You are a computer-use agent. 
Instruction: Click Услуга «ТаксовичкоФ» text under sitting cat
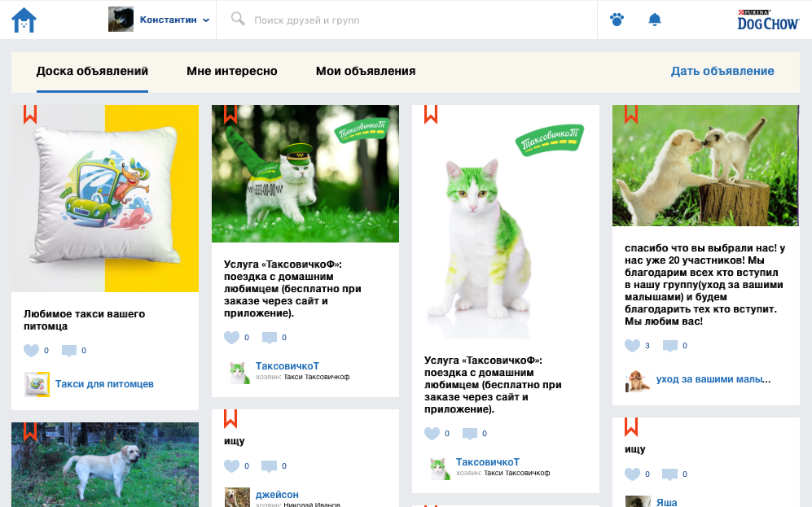(493, 385)
